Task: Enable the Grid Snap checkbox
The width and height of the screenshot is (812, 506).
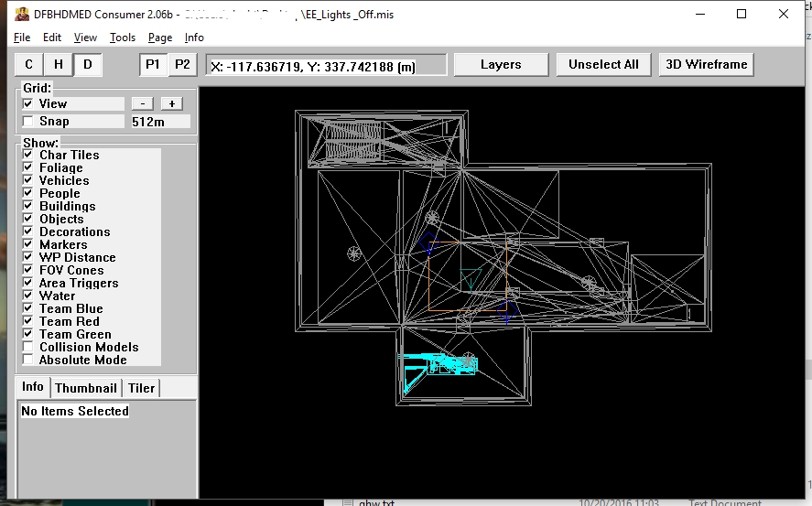Action: (x=28, y=121)
